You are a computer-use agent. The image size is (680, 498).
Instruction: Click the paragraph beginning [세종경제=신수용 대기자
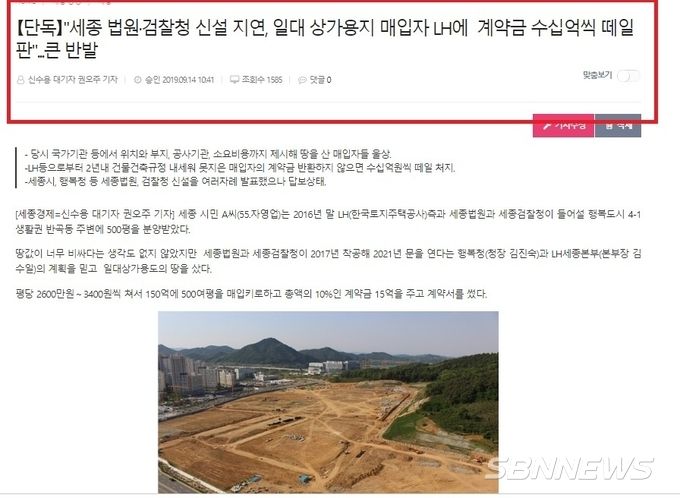[328, 222]
